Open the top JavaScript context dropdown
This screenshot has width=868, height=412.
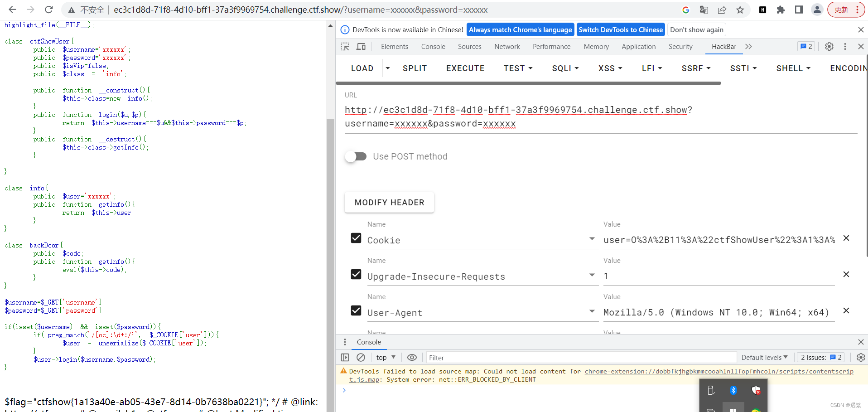coord(386,357)
